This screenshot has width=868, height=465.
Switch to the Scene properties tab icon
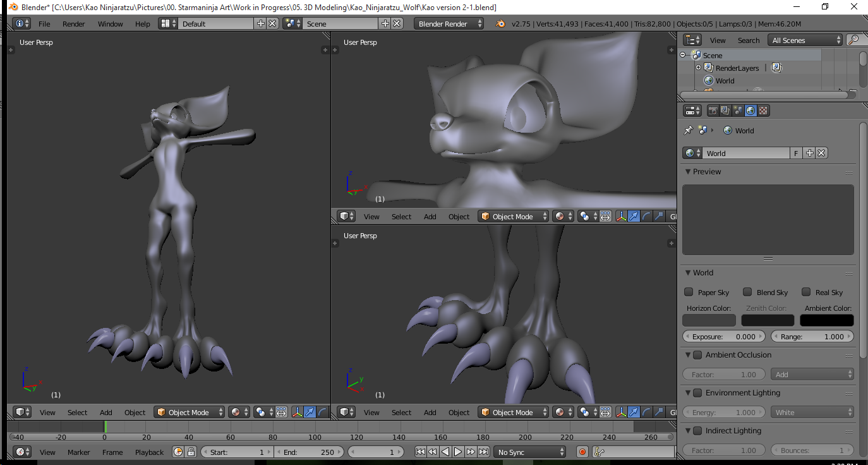(x=738, y=111)
